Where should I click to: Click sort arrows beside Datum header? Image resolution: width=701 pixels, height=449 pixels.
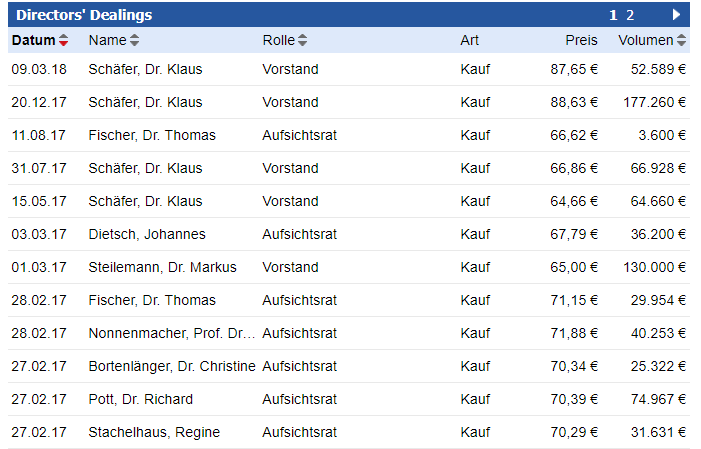(x=64, y=41)
